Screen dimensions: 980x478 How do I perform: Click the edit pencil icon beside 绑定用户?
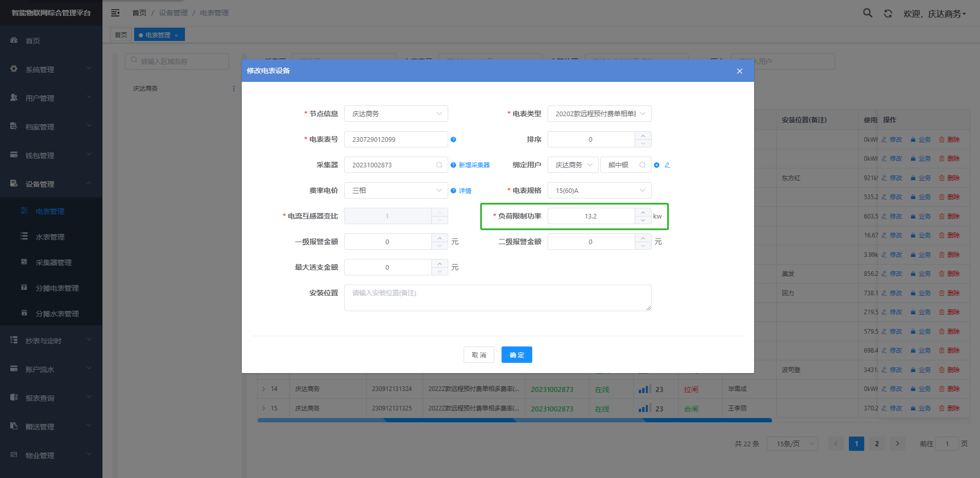[667, 165]
